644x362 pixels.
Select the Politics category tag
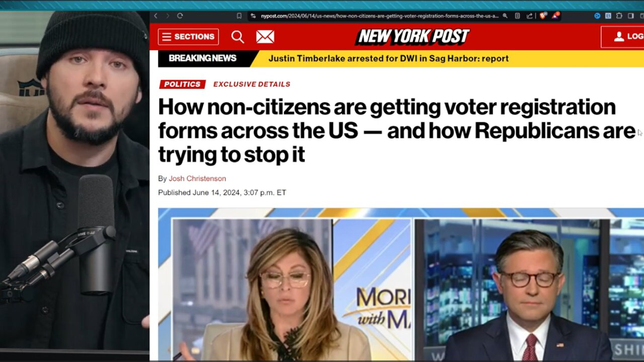[182, 84]
